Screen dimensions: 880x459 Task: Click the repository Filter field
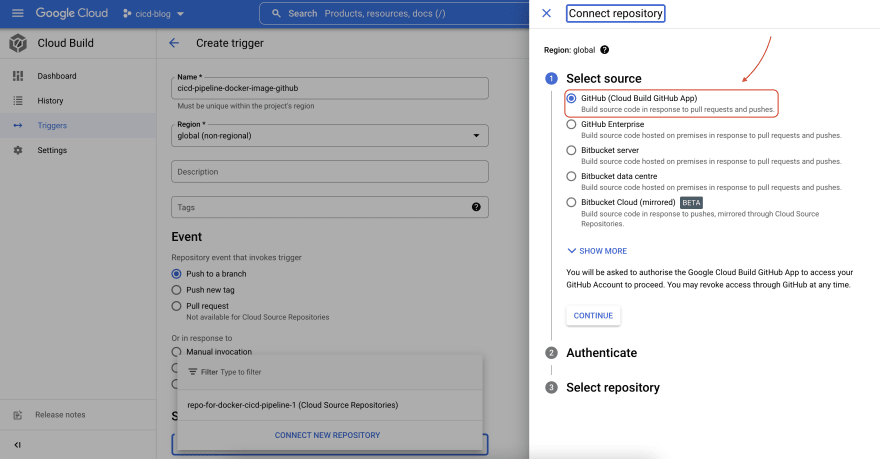coord(329,372)
